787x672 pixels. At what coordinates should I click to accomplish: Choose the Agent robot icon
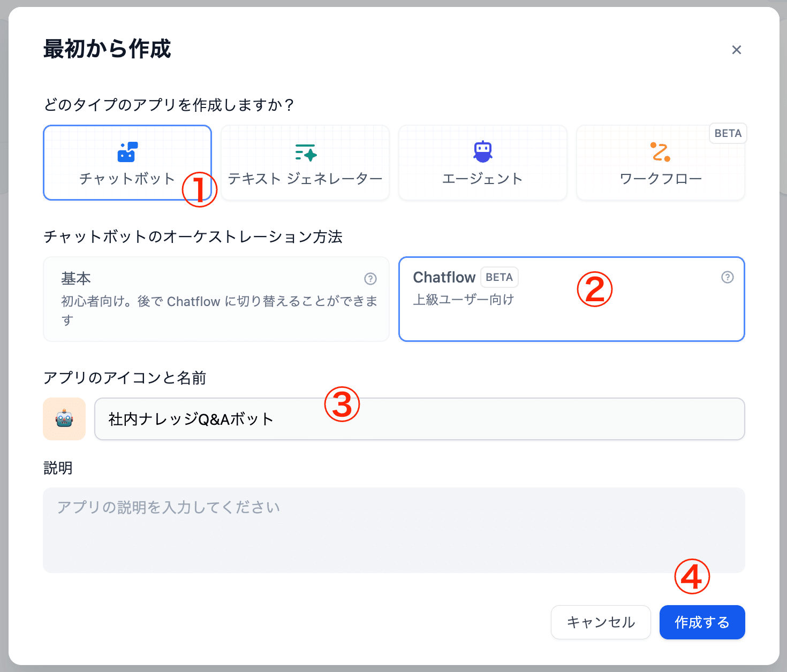(x=482, y=151)
